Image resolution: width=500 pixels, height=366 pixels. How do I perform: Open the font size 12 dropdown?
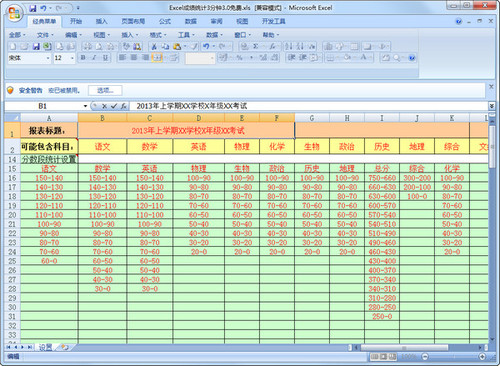72,58
